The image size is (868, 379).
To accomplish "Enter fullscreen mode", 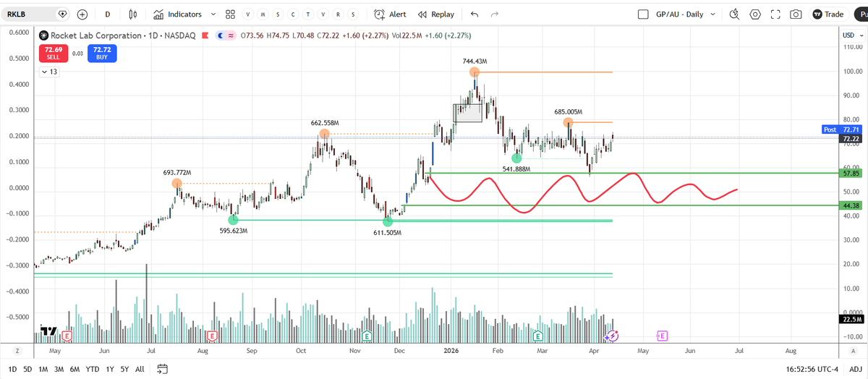I will pyautogui.click(x=775, y=14).
